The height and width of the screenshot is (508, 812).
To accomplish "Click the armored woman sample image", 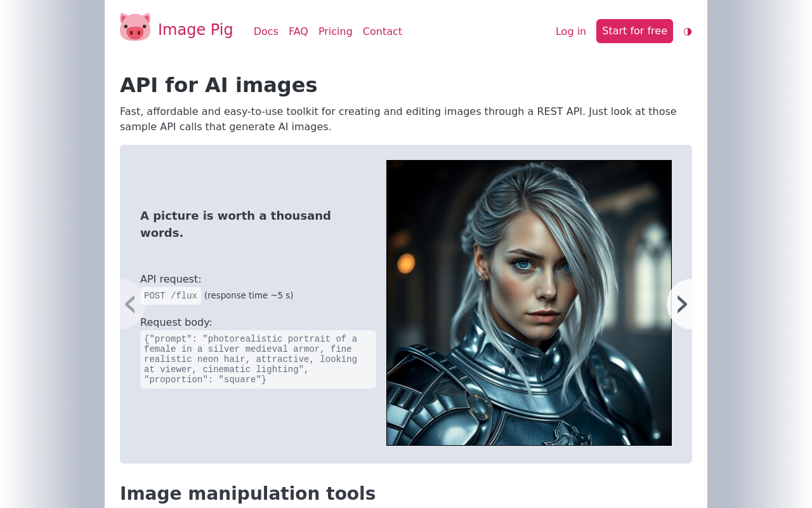I will click(528, 303).
